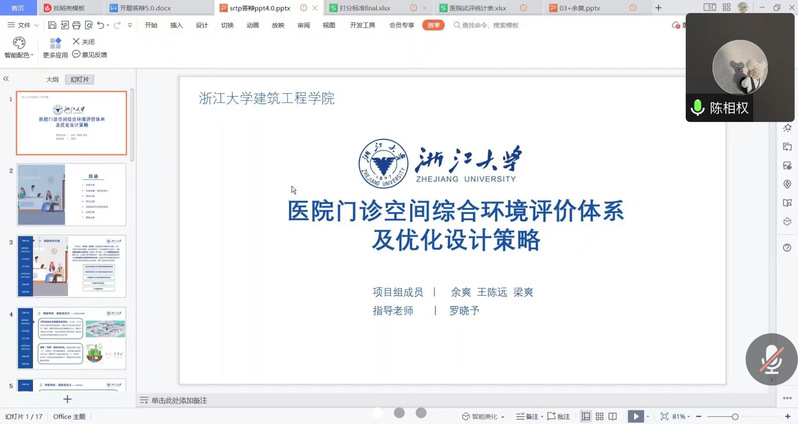Screen dimensions: 798x424
Task: Select slide 3 thumbnail
Action: click(71, 266)
